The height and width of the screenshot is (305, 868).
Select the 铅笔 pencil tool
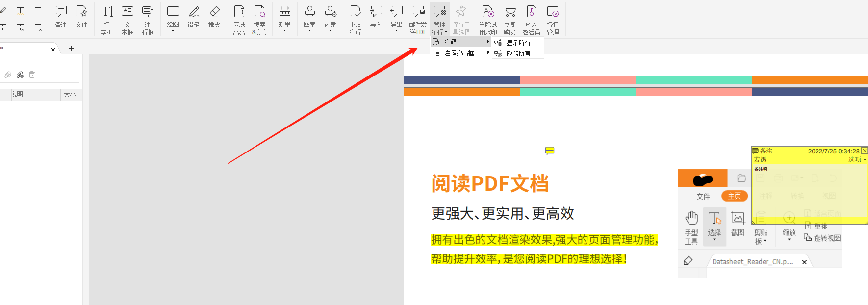(194, 17)
